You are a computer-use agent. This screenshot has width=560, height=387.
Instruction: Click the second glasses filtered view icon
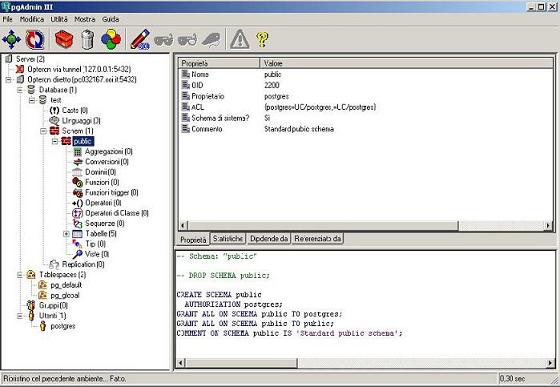pos(187,40)
